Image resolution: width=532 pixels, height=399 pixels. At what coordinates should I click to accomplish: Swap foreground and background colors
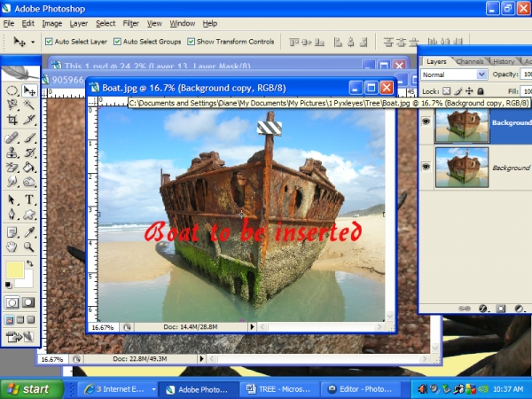coord(30,263)
